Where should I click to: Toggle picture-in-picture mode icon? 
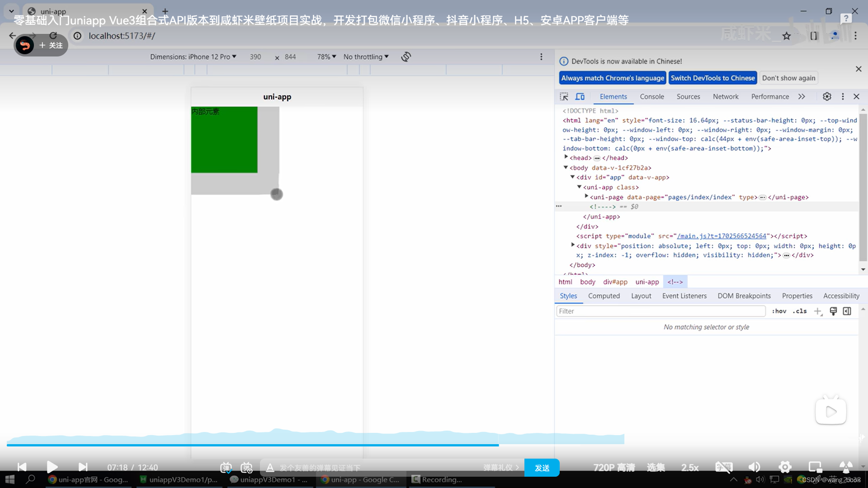point(815,467)
